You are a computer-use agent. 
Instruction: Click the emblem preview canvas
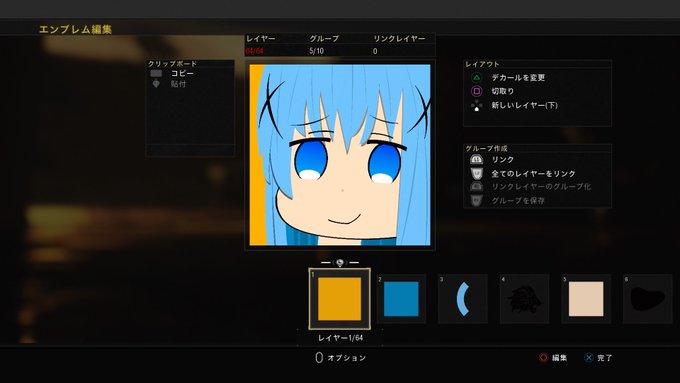click(x=340, y=155)
